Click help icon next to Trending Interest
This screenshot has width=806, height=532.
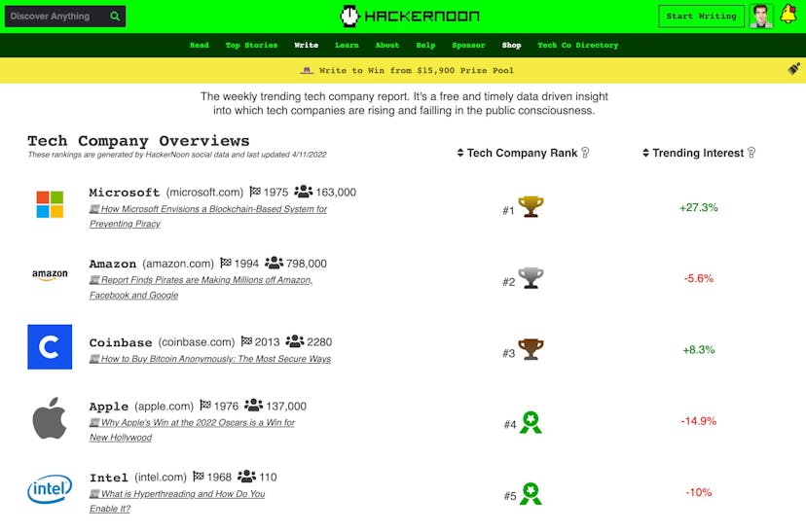(x=751, y=153)
